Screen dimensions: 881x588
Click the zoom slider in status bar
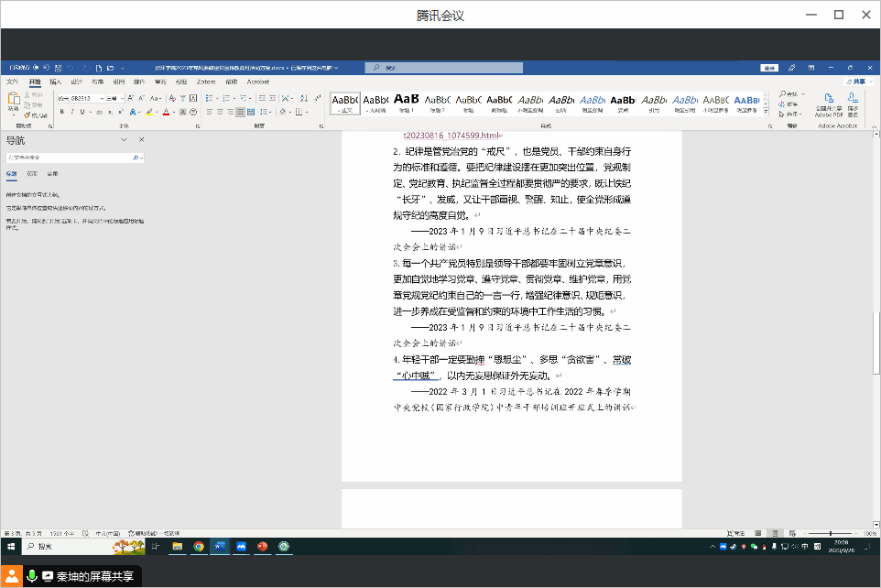click(830, 533)
